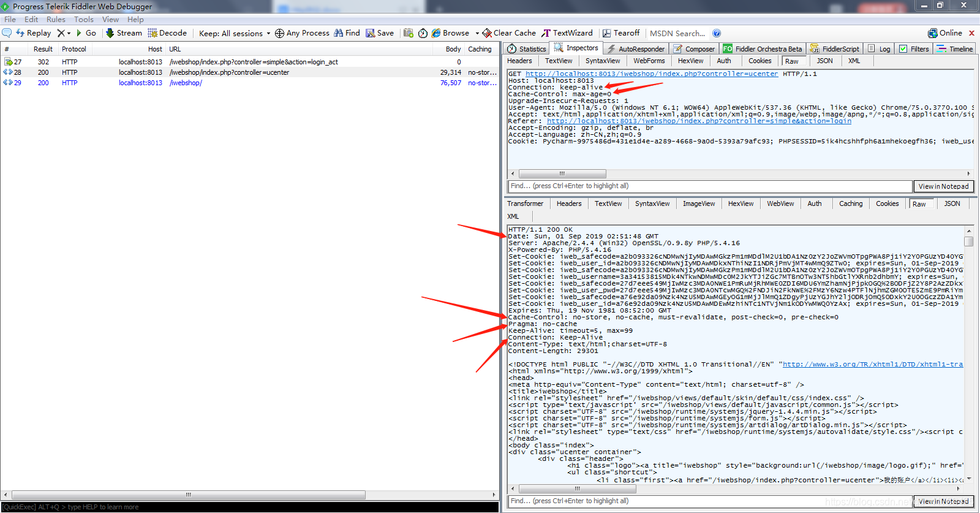Open the Log tab
The width and height of the screenshot is (980, 513).
click(x=879, y=49)
